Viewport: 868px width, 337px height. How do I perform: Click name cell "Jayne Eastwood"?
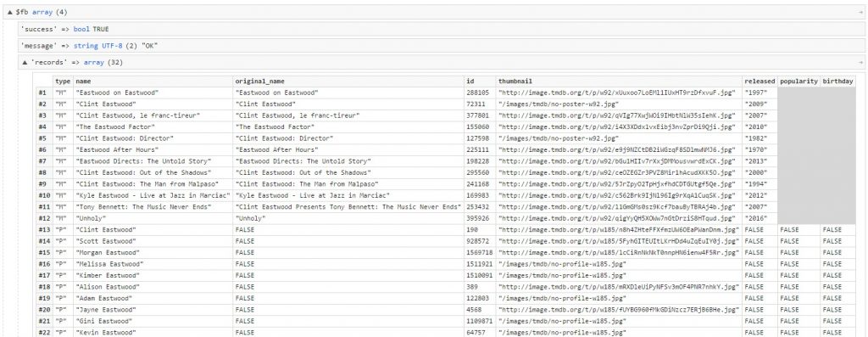[x=153, y=310]
